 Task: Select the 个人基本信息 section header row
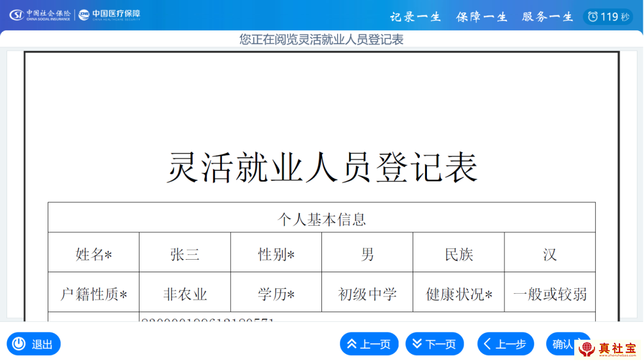321,219
